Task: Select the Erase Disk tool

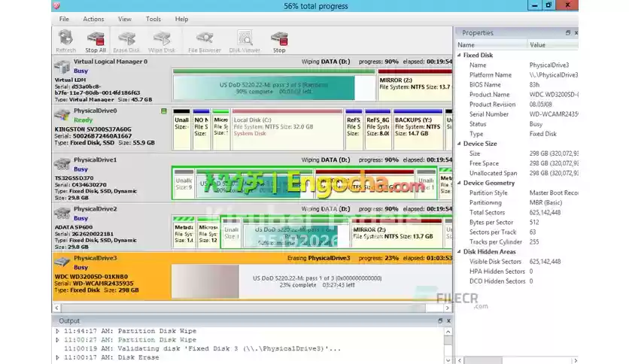Action: tap(126, 40)
